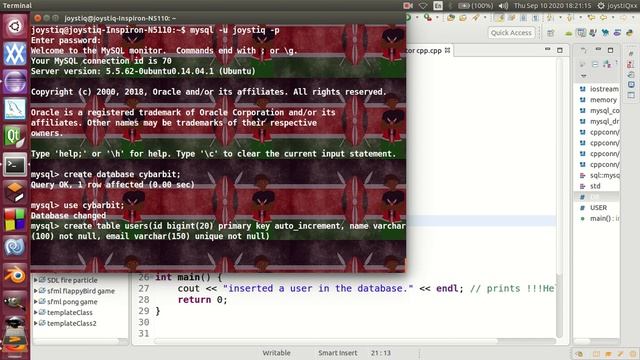Open keyboard layout indicator 'En'
Image resolution: width=640 pixels, height=360 pixels.
438,5
